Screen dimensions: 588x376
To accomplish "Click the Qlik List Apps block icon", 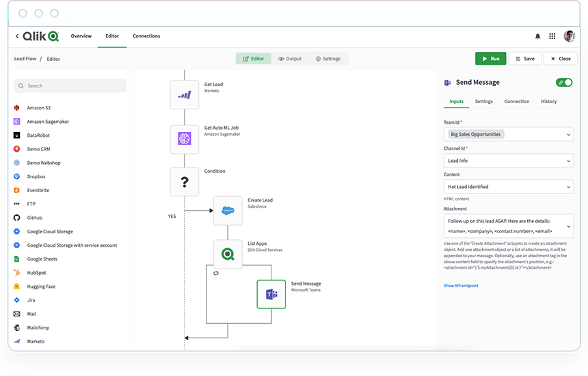I will (228, 254).
